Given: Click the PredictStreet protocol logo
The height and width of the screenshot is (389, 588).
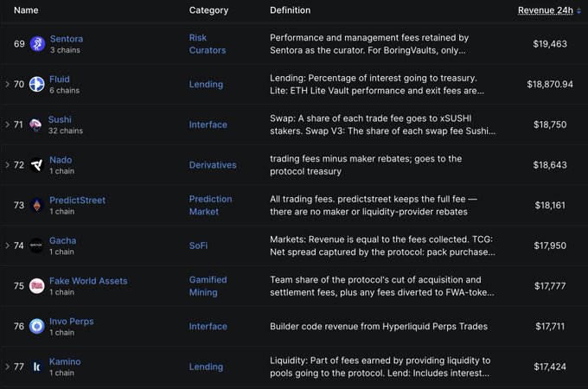Looking at the screenshot, I should [x=36, y=206].
